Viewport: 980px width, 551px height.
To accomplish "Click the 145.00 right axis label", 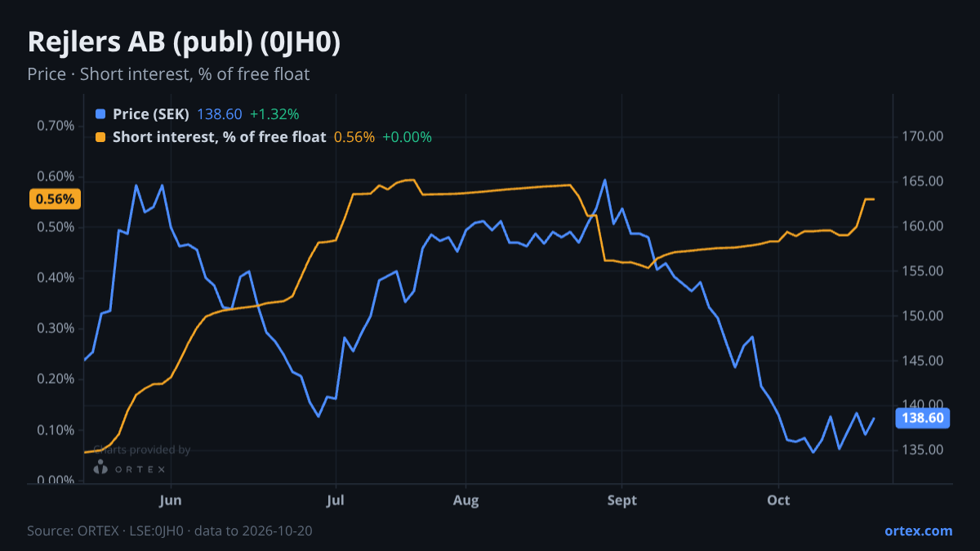I will (923, 361).
